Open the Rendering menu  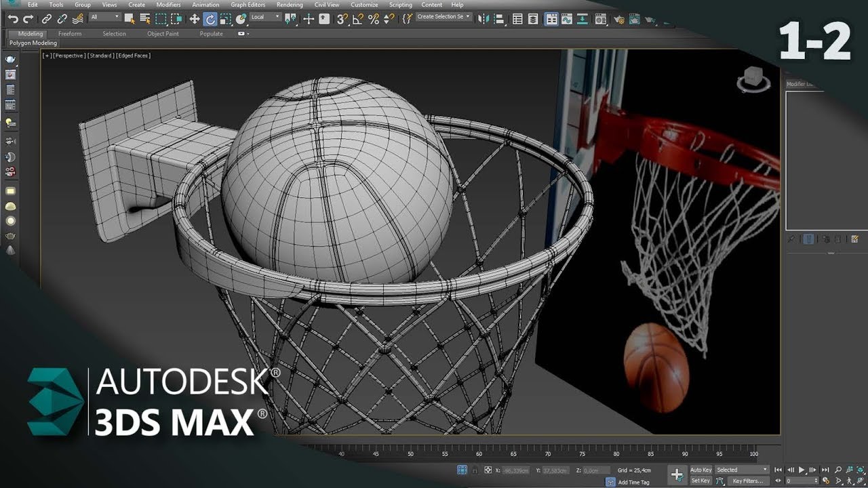(x=290, y=5)
